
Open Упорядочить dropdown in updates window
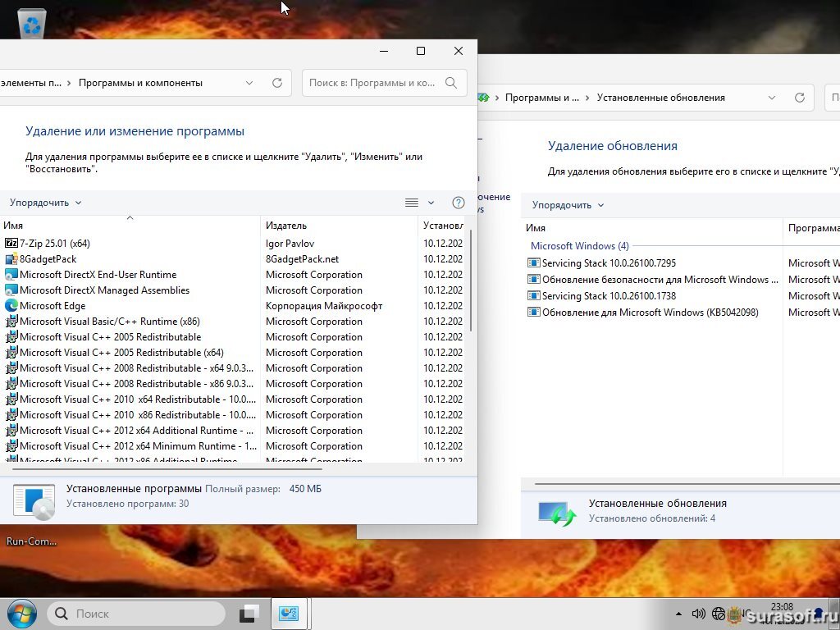pyautogui.click(x=568, y=205)
